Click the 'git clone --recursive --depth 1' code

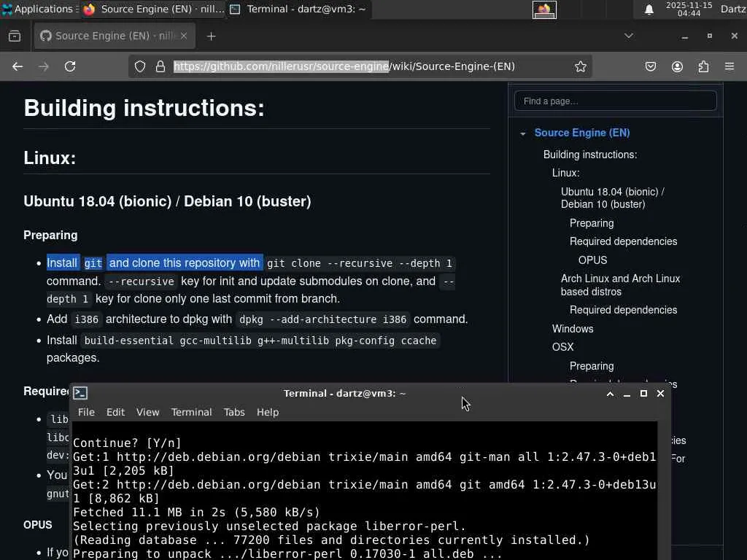360,263
